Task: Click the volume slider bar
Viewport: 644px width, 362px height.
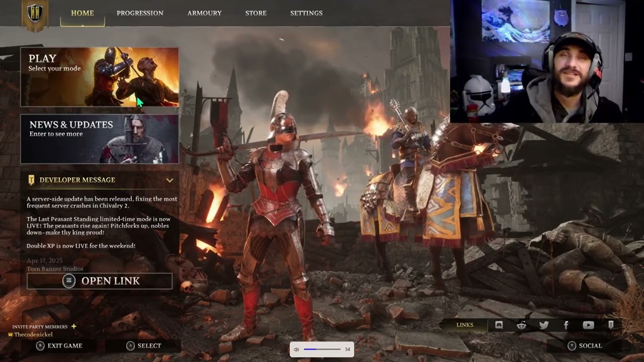Action: (322, 349)
